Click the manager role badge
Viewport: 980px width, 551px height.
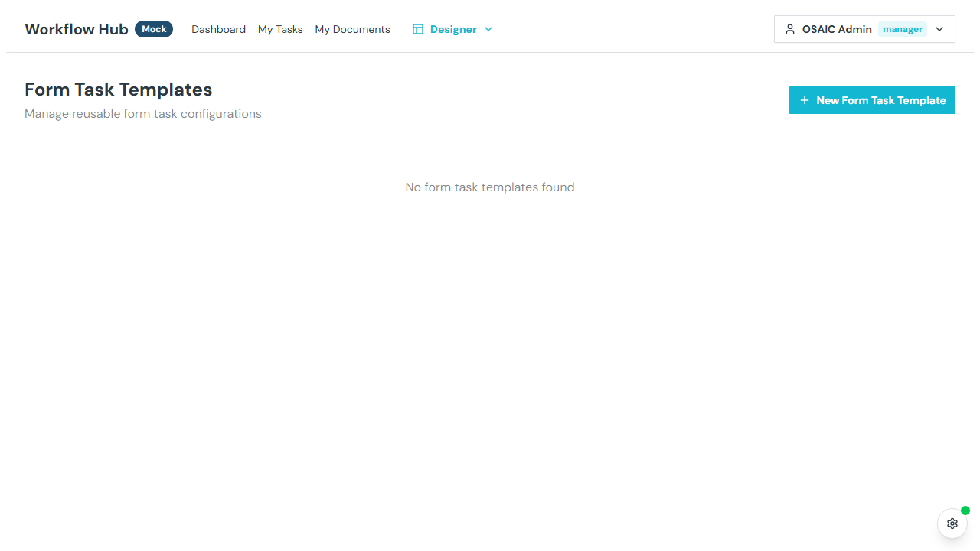tap(903, 28)
